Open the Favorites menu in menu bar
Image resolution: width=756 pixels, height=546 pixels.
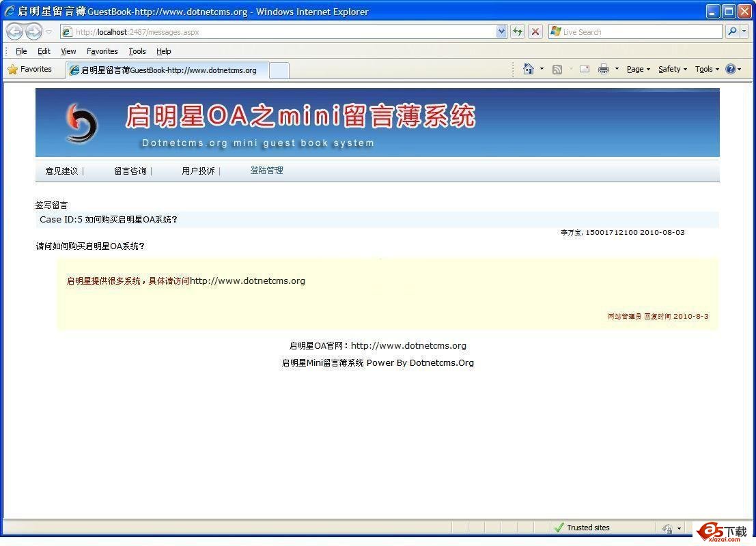(102, 51)
